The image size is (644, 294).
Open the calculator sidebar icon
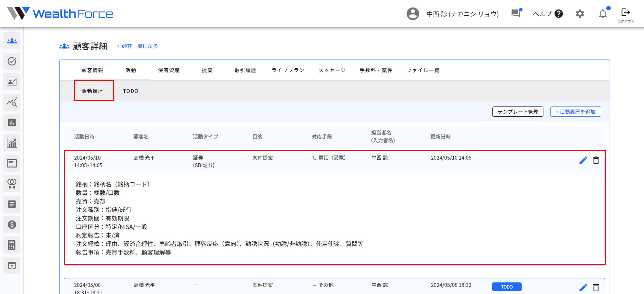coord(12,245)
